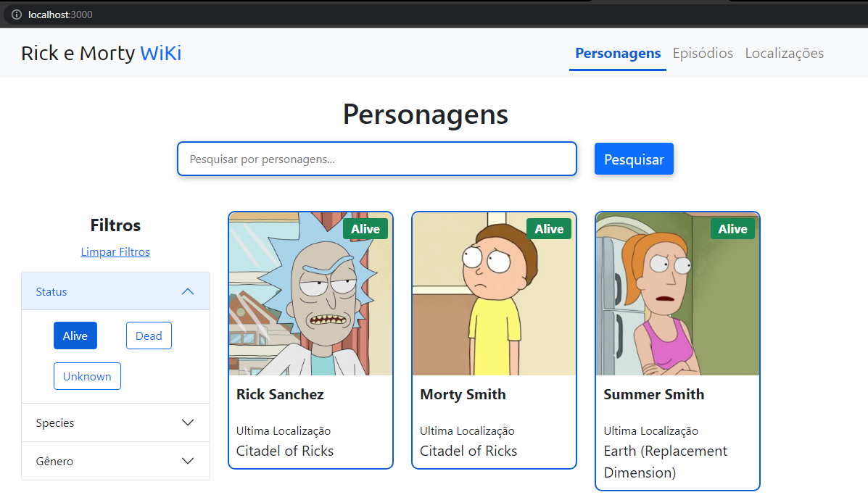868x500 pixels.
Task: Open the Personagens navigation tab
Action: [618, 53]
